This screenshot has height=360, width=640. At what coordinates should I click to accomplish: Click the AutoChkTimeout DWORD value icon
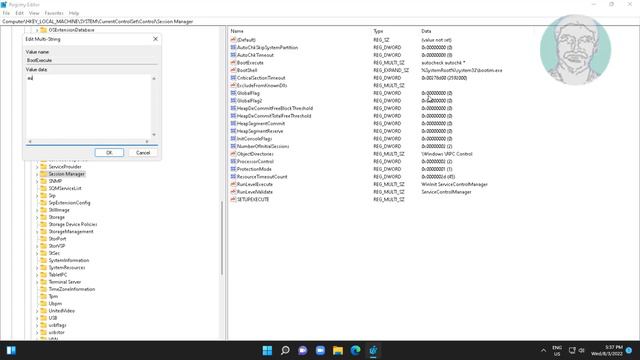tap(233, 55)
